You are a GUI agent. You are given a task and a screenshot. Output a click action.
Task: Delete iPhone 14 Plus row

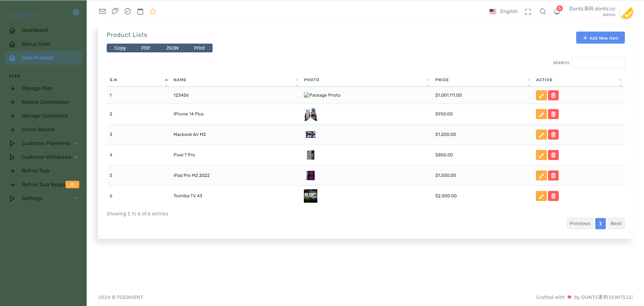(x=553, y=114)
